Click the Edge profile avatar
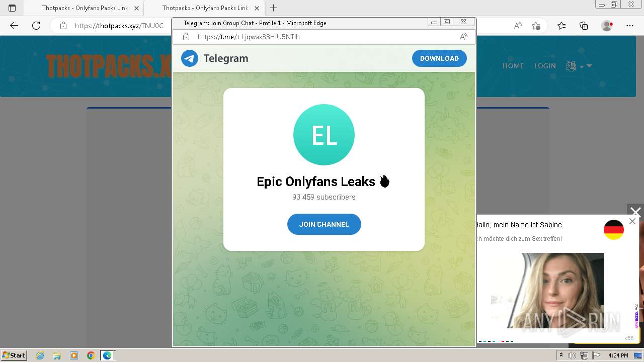Viewport: 644px width, 362px height. (607, 26)
